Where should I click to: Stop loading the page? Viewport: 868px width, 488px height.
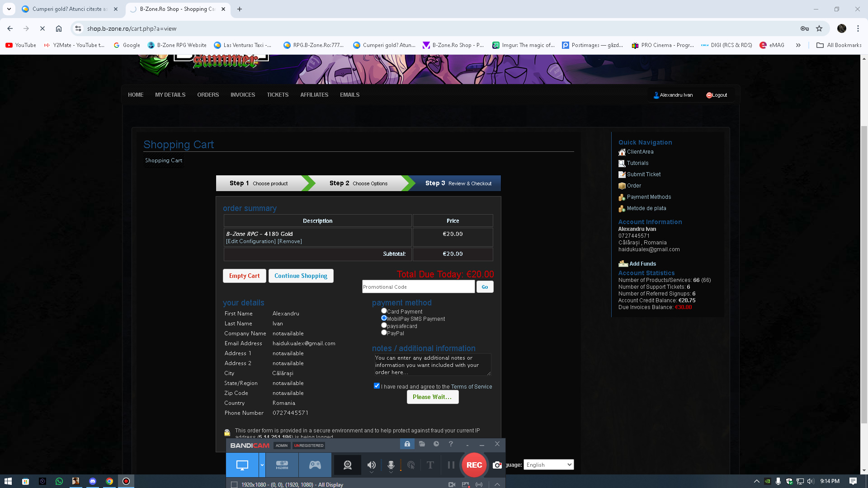tap(42, 28)
